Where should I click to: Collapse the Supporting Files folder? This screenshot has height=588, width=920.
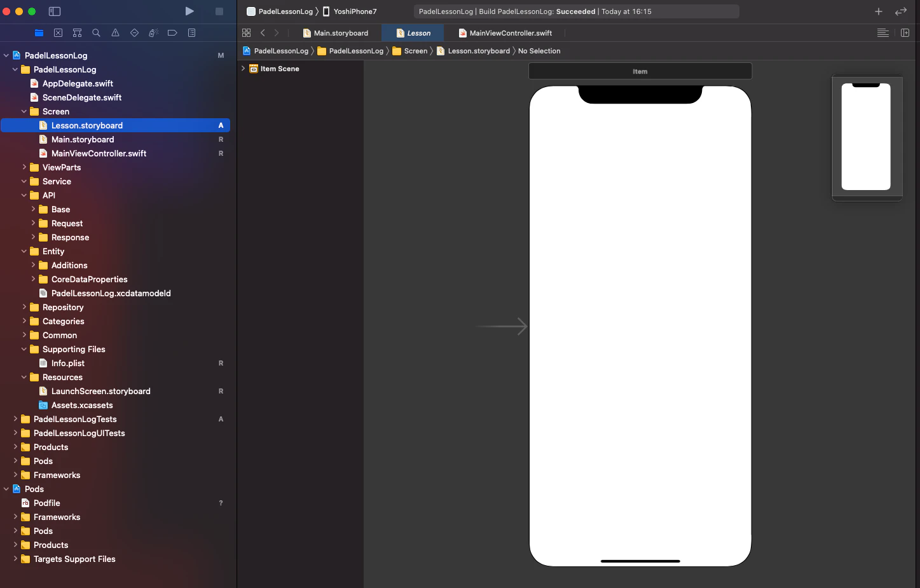click(24, 349)
